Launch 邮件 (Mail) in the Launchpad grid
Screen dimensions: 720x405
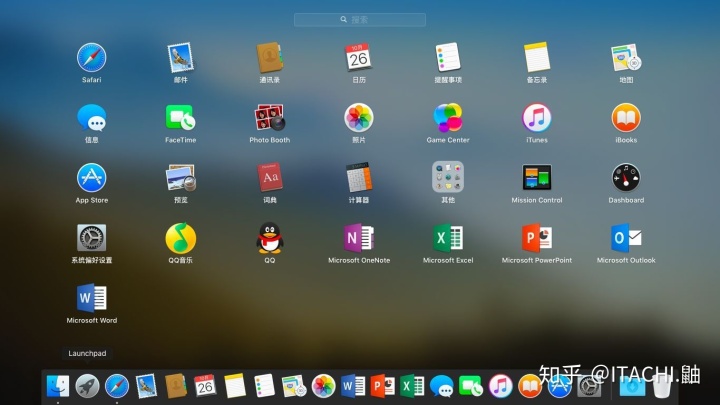180,57
